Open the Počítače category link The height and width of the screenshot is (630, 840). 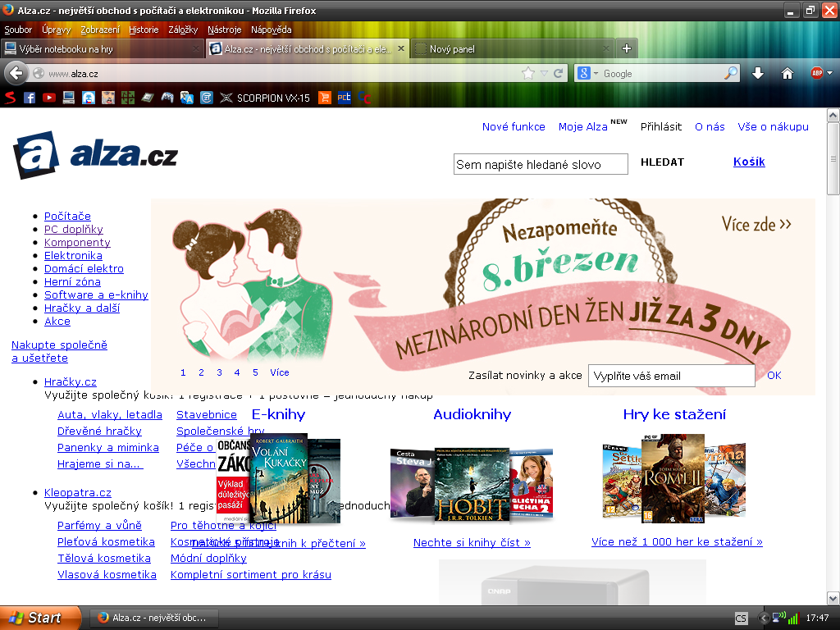pos(67,216)
